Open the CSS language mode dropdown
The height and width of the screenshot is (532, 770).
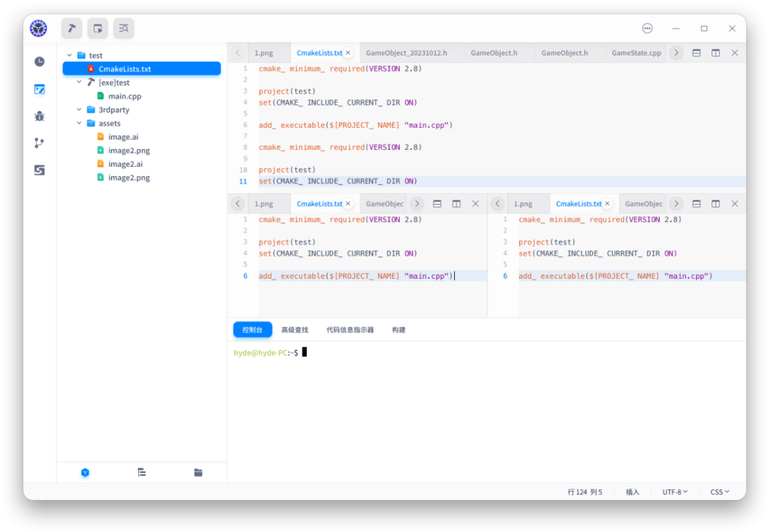pos(719,491)
